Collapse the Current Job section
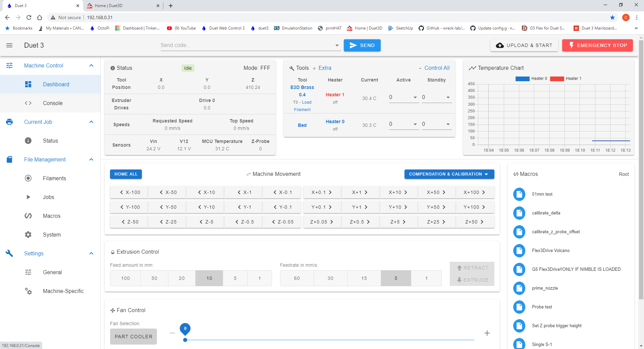The width and height of the screenshot is (644, 349). [x=91, y=122]
